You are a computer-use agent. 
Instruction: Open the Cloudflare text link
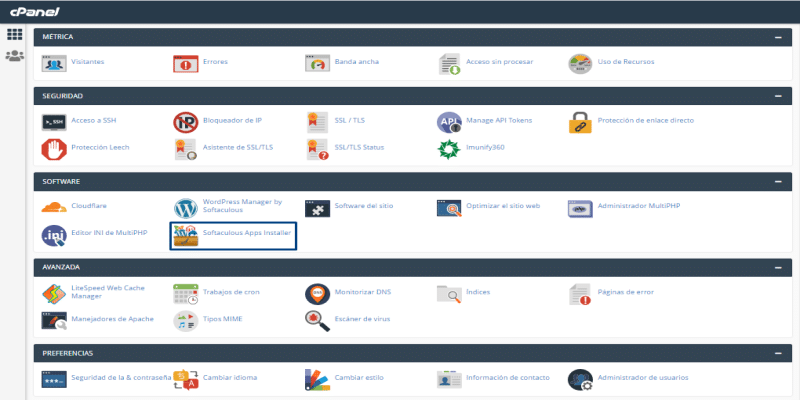[x=89, y=206]
